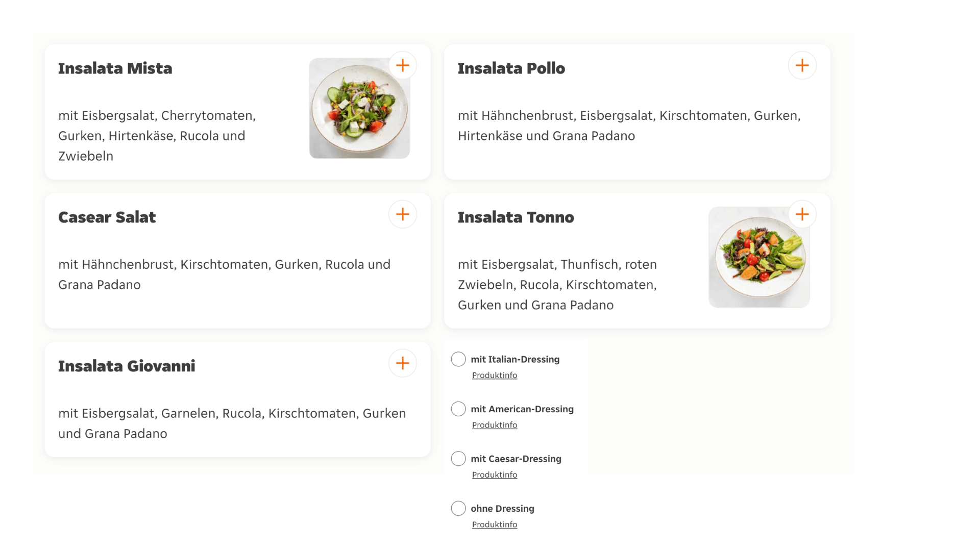
Task: Open the Insalata Pollo title
Action: point(511,68)
